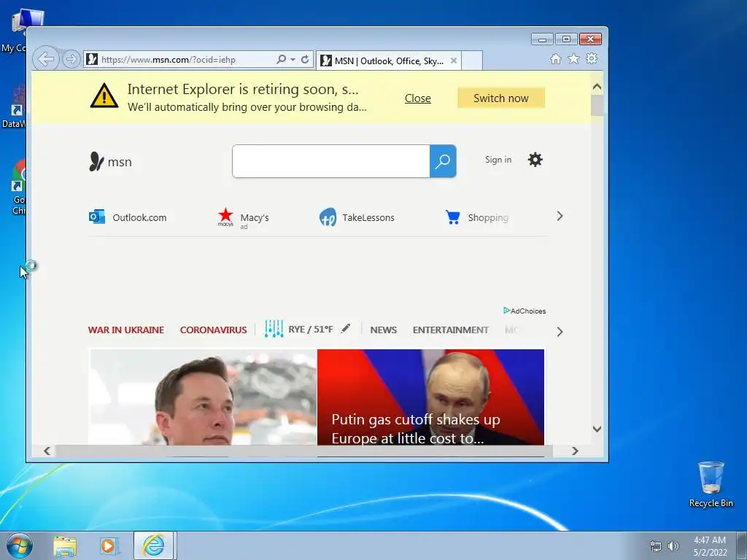The width and height of the screenshot is (747, 560).
Task: Close the MSN tab with its X
Action: tap(454, 61)
